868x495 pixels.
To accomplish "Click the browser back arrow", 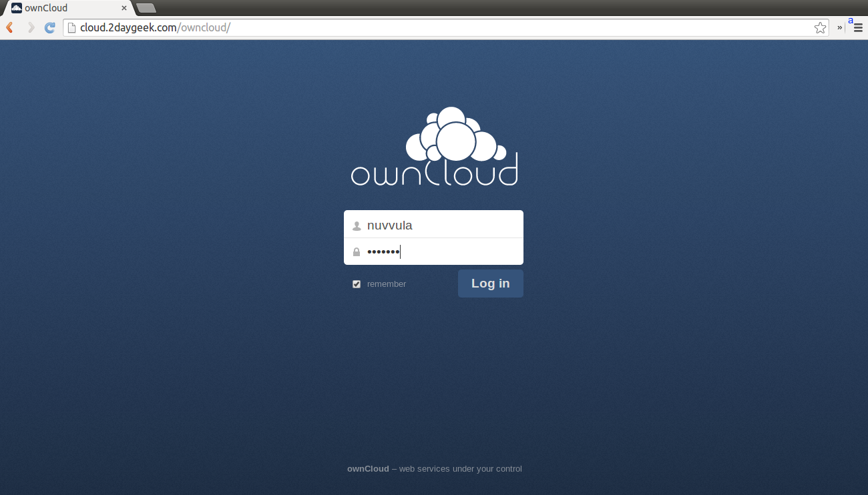I will (10, 27).
